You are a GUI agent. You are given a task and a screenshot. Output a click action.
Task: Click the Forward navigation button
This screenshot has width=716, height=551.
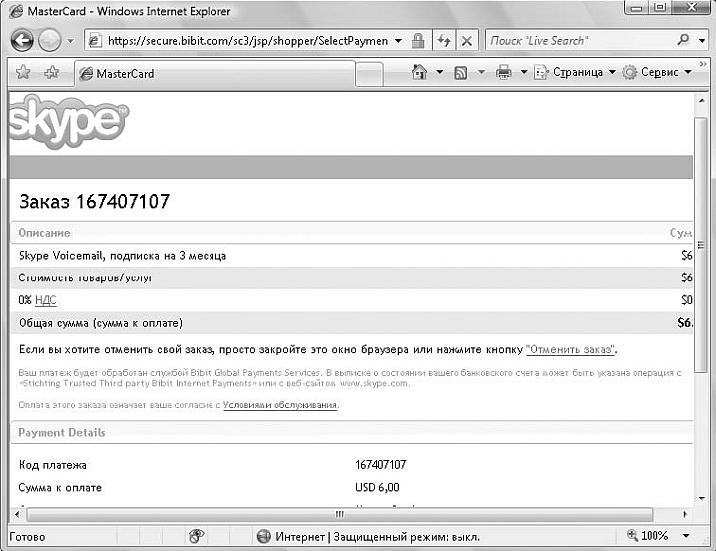(50, 41)
